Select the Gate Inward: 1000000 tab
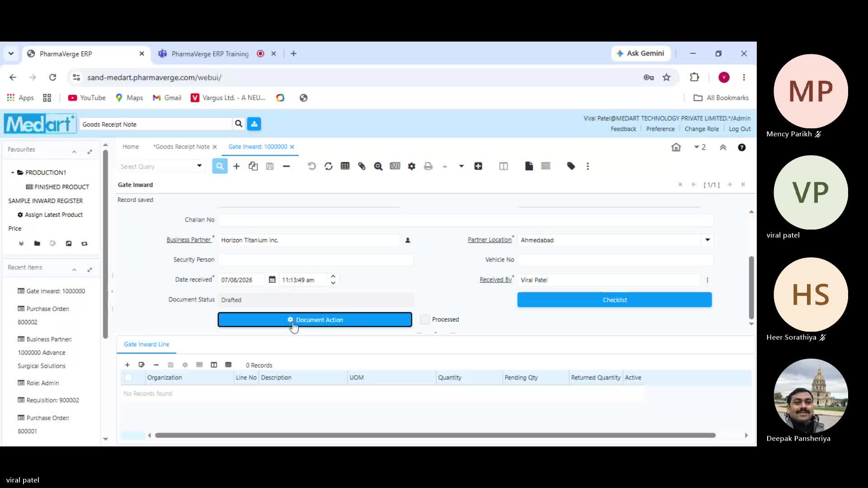 tap(258, 146)
